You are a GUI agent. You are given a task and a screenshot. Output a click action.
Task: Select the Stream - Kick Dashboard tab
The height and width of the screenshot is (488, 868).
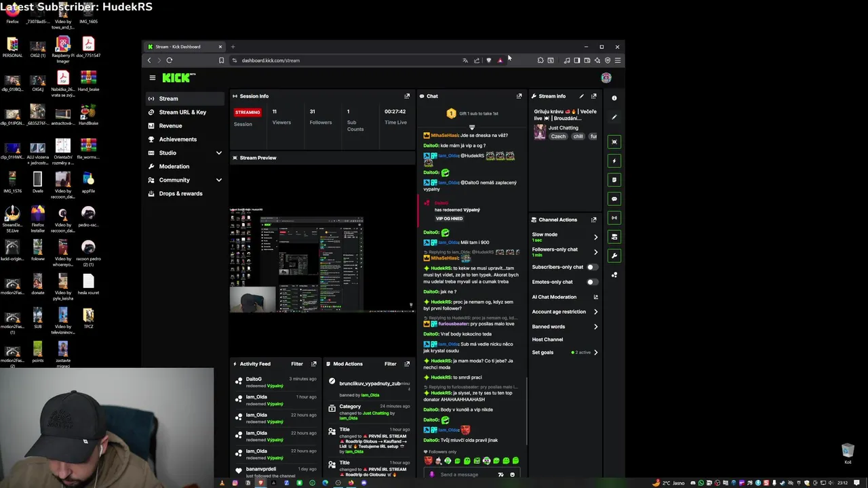click(184, 47)
